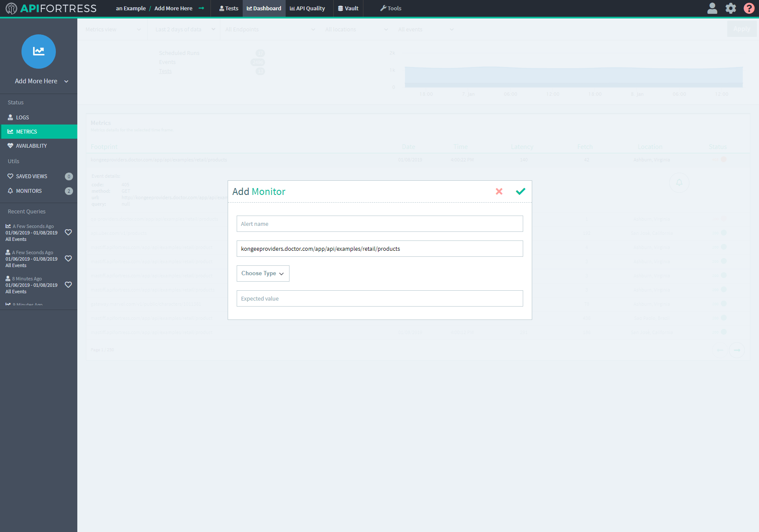The height and width of the screenshot is (532, 759).
Task: Open the Vault section
Action: tap(348, 8)
